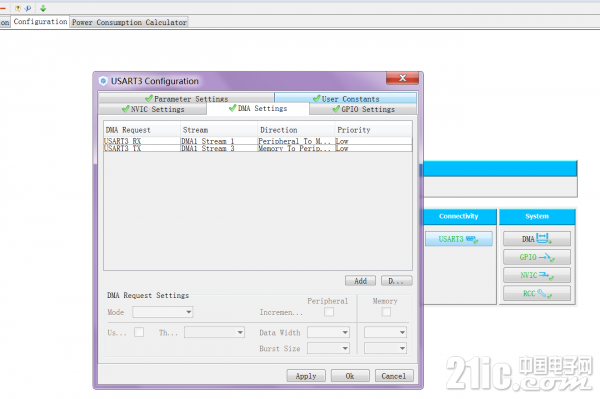Close the USART3 Configuration dialog
This screenshot has width=600, height=399.
pos(403,78)
